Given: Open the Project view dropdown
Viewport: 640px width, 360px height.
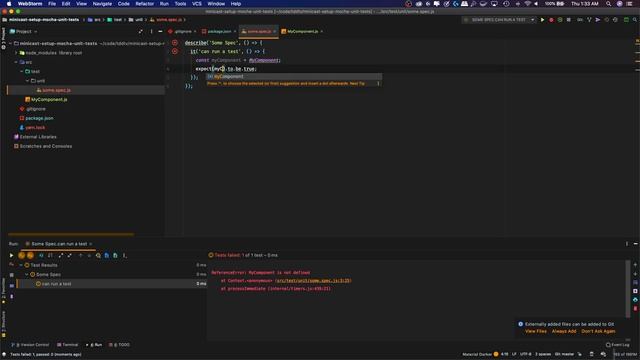Looking at the screenshot, I should 23,31.
